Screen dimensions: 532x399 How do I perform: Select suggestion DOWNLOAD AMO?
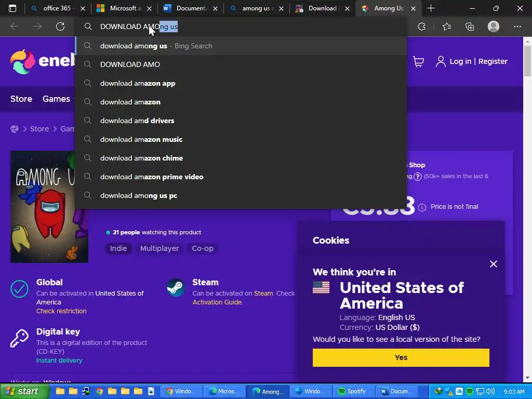[241, 64]
